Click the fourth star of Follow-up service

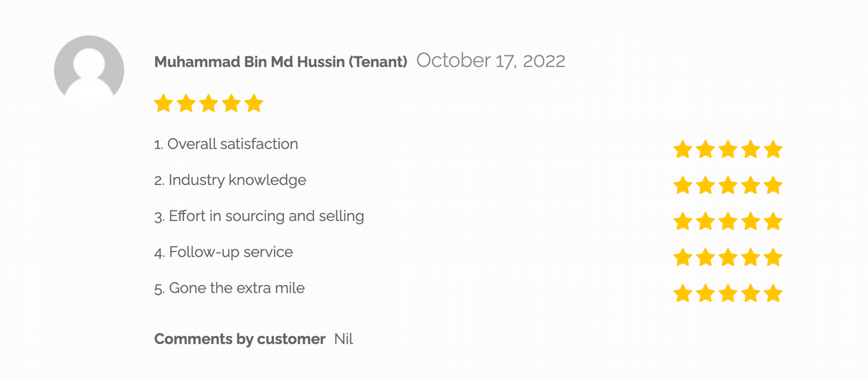pos(751,257)
